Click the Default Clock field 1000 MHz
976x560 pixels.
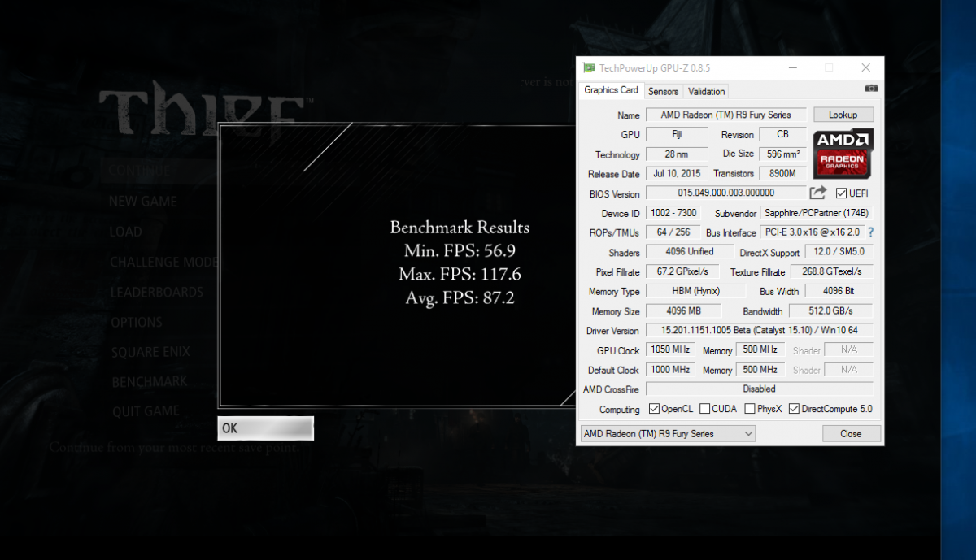670,370
